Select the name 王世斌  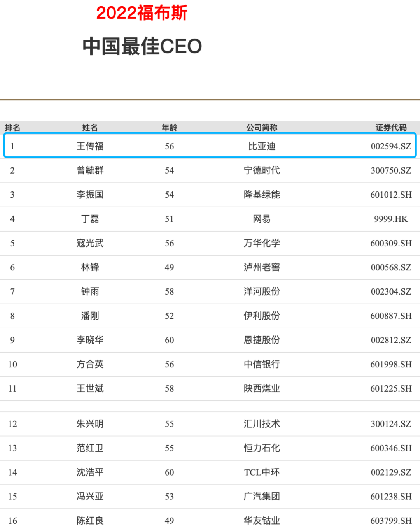point(90,388)
